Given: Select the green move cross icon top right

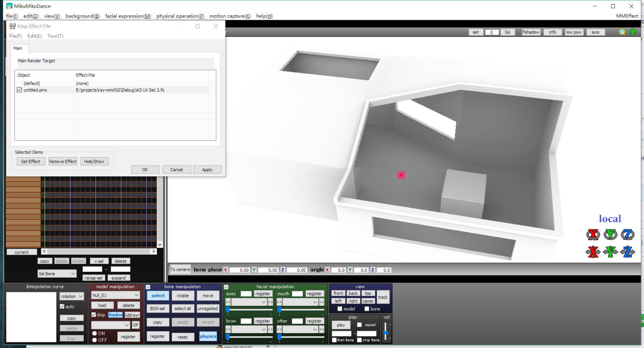Looking at the screenshot, I should click(633, 32).
